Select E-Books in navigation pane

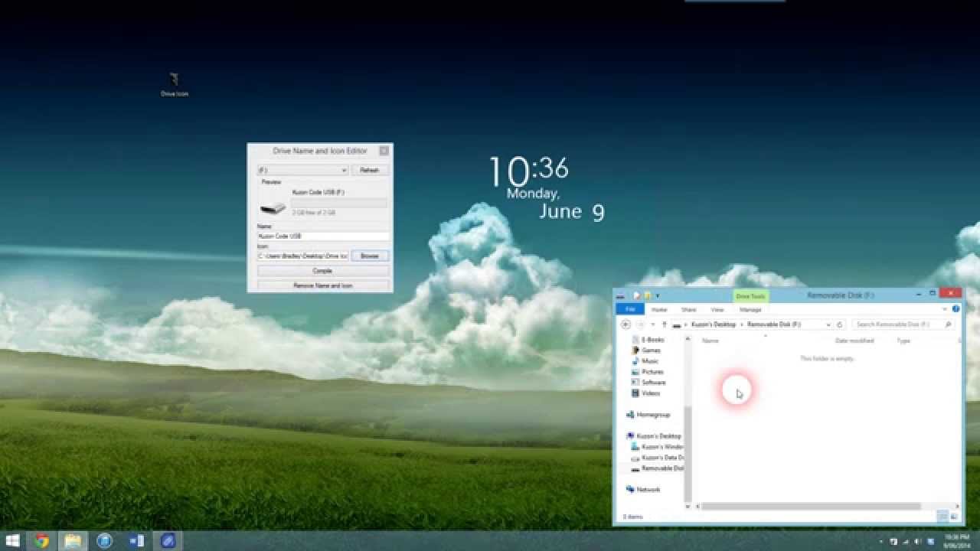click(648, 339)
